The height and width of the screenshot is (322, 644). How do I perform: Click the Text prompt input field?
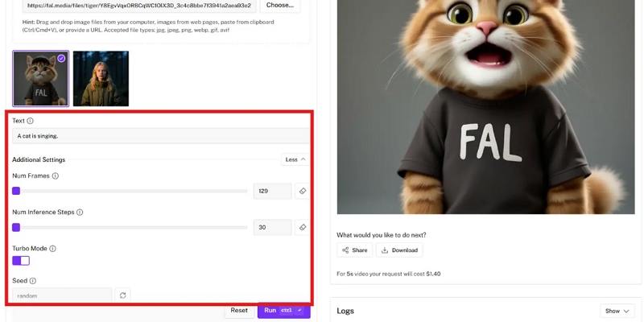click(160, 136)
